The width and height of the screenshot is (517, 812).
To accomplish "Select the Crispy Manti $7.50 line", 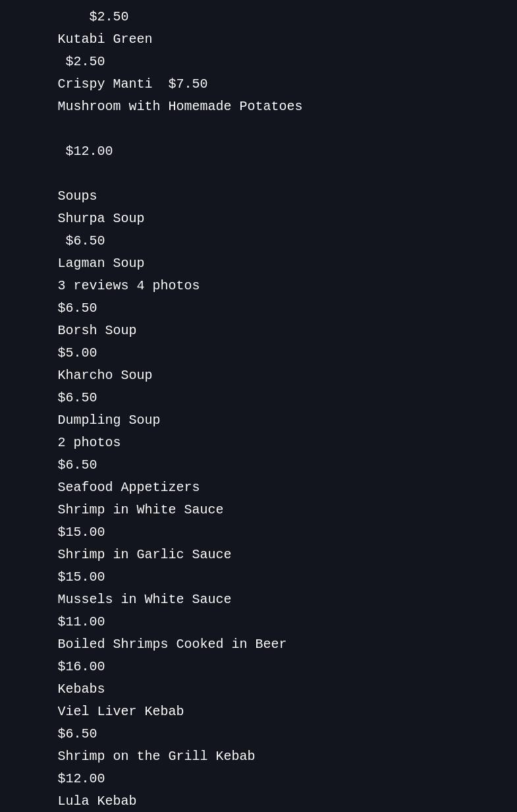I will point(132,84).
